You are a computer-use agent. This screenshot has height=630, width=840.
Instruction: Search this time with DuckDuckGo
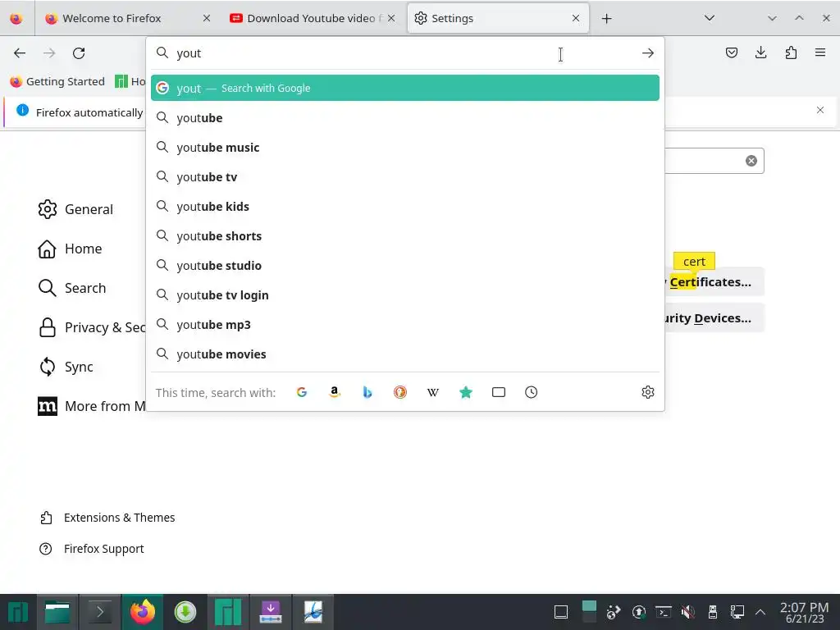(x=400, y=392)
